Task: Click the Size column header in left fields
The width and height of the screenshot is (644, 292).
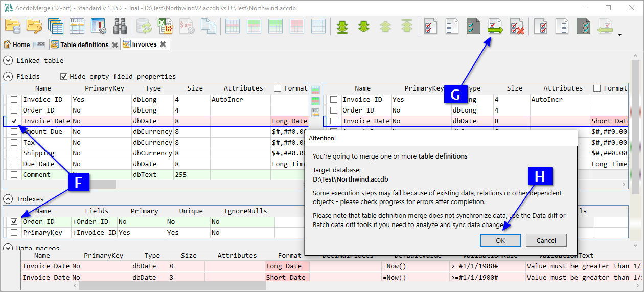Action: click(195, 88)
